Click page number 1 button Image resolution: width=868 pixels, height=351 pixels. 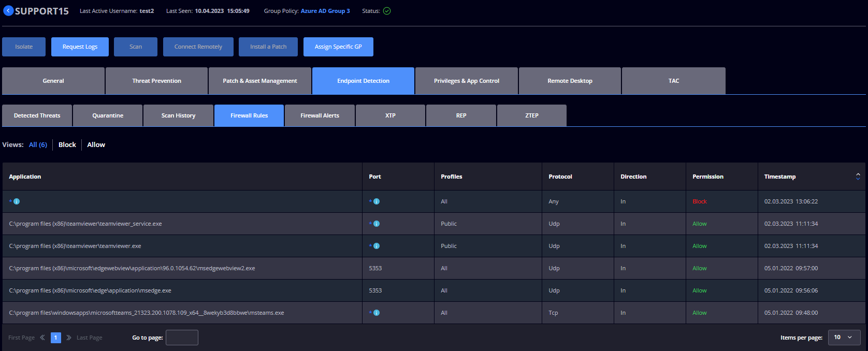coord(56,338)
